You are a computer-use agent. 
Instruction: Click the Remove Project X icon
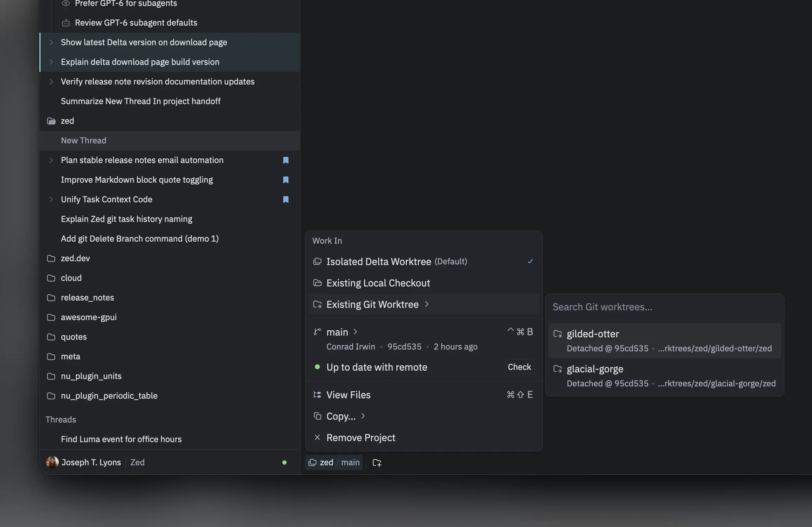tap(317, 437)
